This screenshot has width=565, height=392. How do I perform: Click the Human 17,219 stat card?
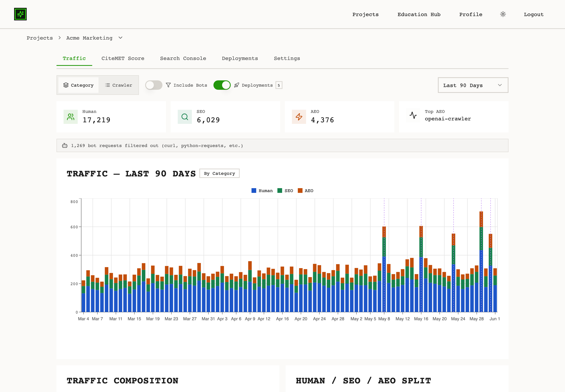tap(111, 117)
